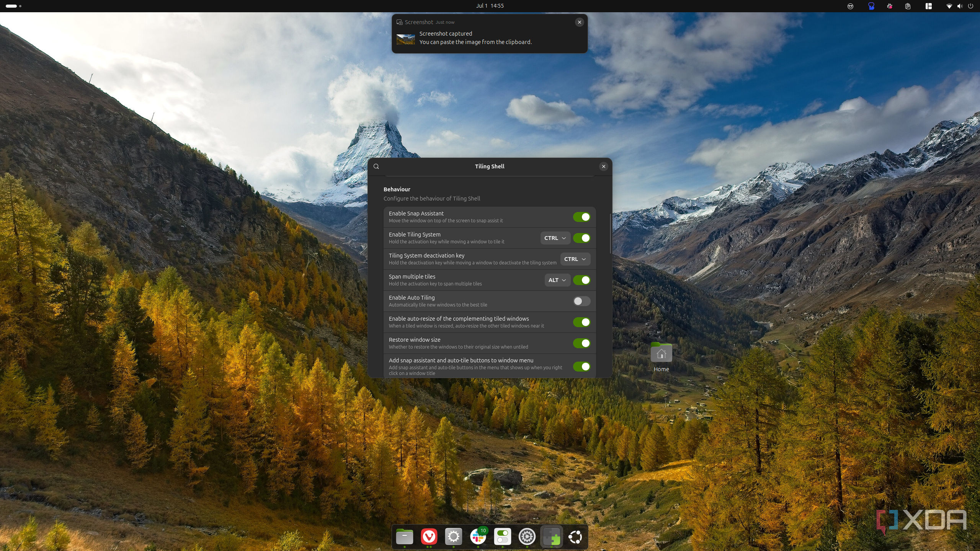
Task: Click 'Configure the behaviour of Tiling Shell' text
Action: click(431, 199)
